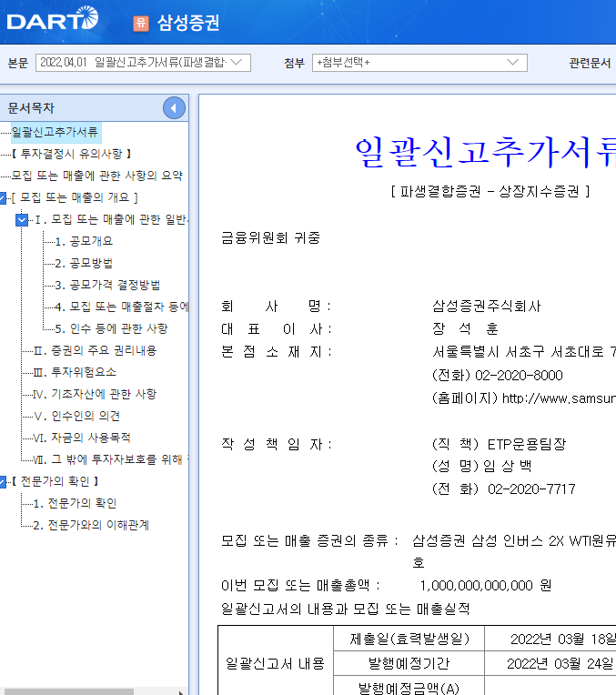This screenshot has width=616, height=695.
Task: Go to 2. 전문가와의 이해관계
Action: point(91,525)
